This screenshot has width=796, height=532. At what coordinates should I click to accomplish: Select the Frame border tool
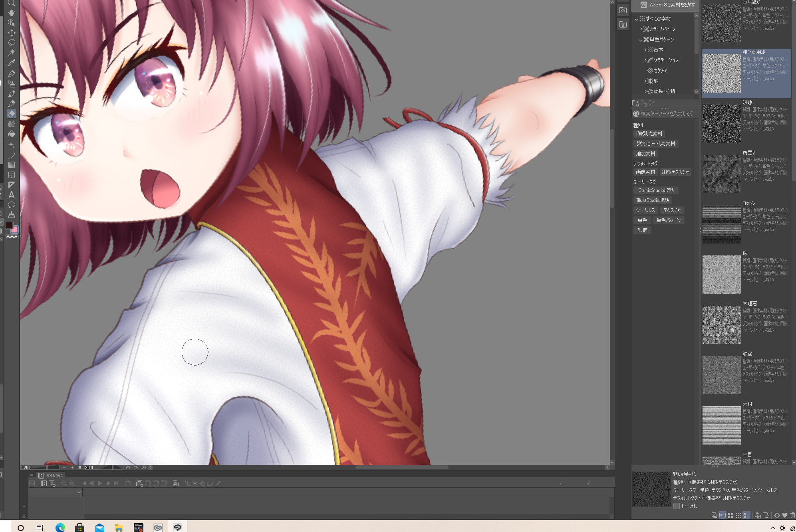click(x=12, y=175)
